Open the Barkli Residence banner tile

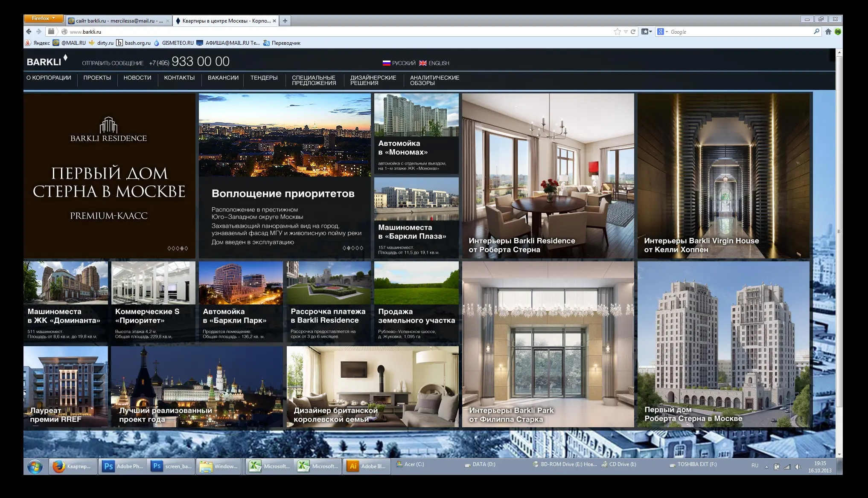click(x=109, y=176)
